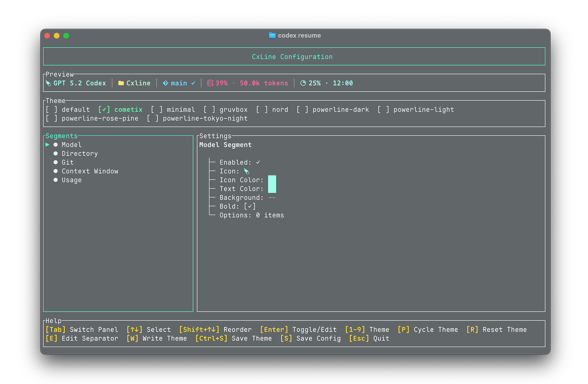Image resolution: width=588 pixels, height=384 pixels.
Task: Click the folder icon in the window title
Action: [x=272, y=35]
